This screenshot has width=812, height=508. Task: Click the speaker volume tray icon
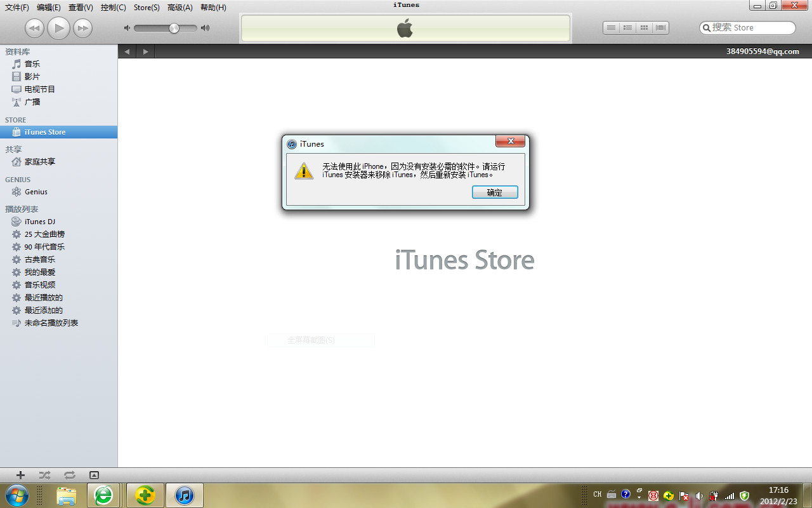[699, 496]
